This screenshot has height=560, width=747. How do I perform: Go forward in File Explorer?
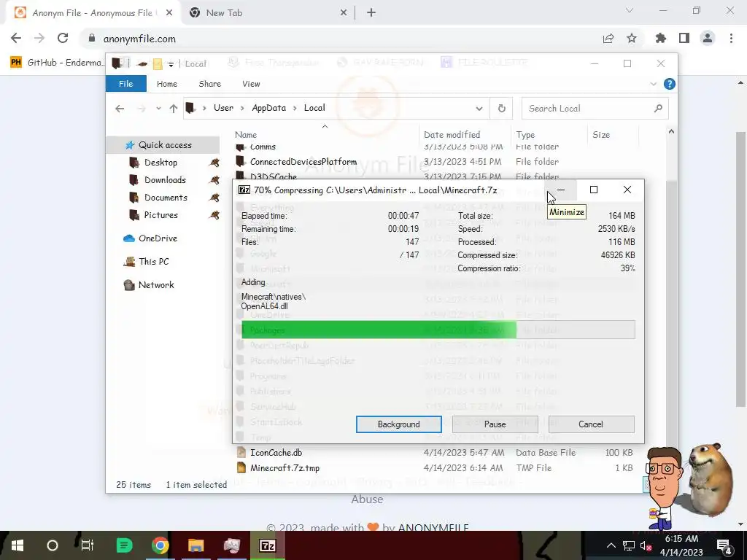point(142,109)
